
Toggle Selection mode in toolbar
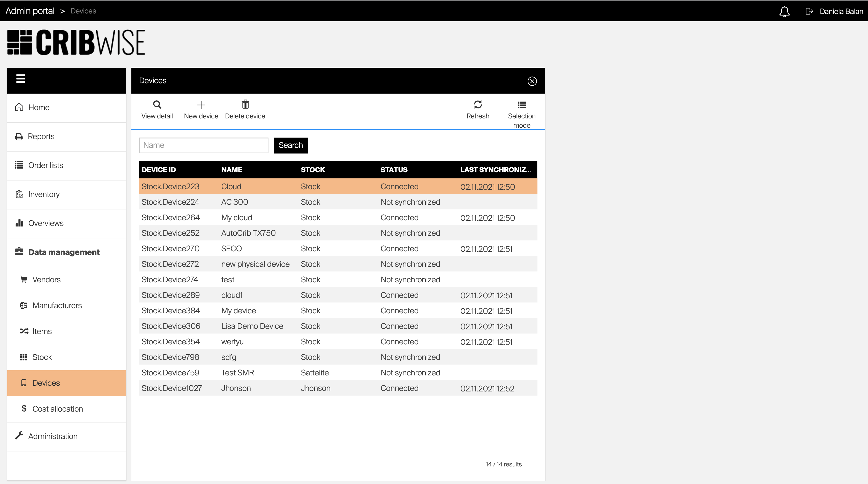(521, 105)
